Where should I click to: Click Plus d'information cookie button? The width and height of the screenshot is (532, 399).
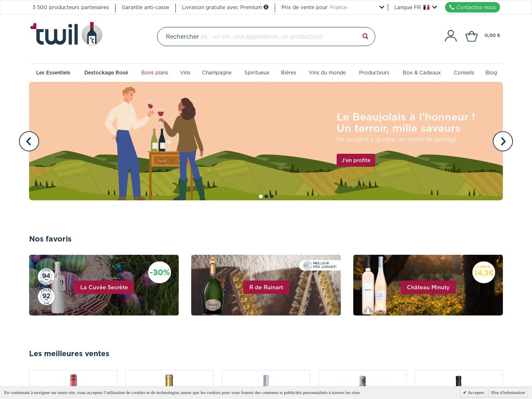pos(508,392)
